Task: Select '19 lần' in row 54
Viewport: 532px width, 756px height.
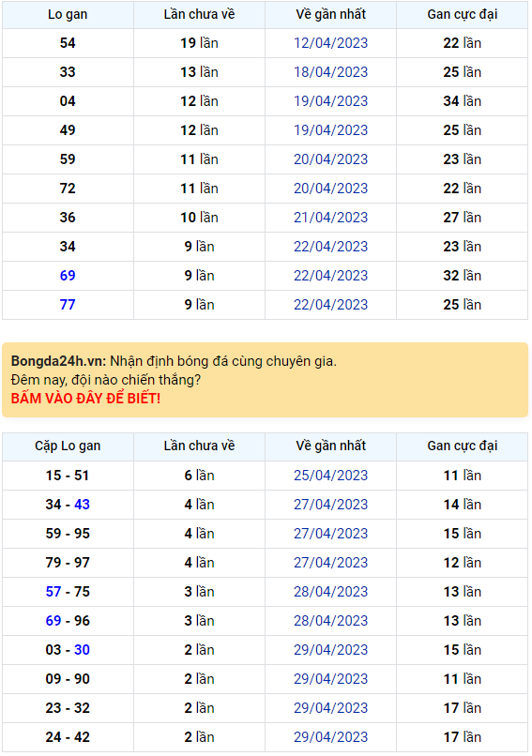Action: (x=199, y=43)
